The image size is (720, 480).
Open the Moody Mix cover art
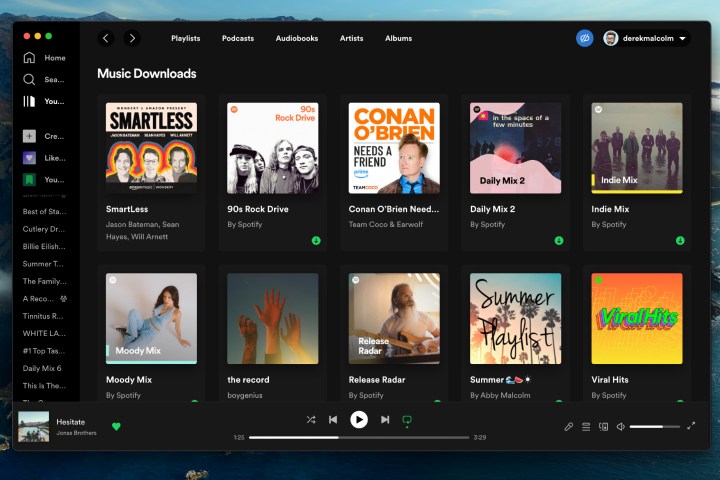click(152, 319)
